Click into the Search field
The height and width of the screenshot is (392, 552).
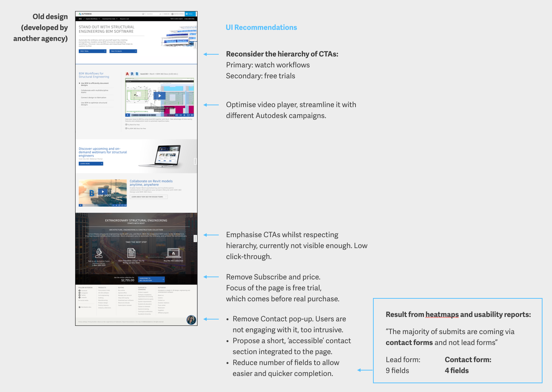click(153, 14)
